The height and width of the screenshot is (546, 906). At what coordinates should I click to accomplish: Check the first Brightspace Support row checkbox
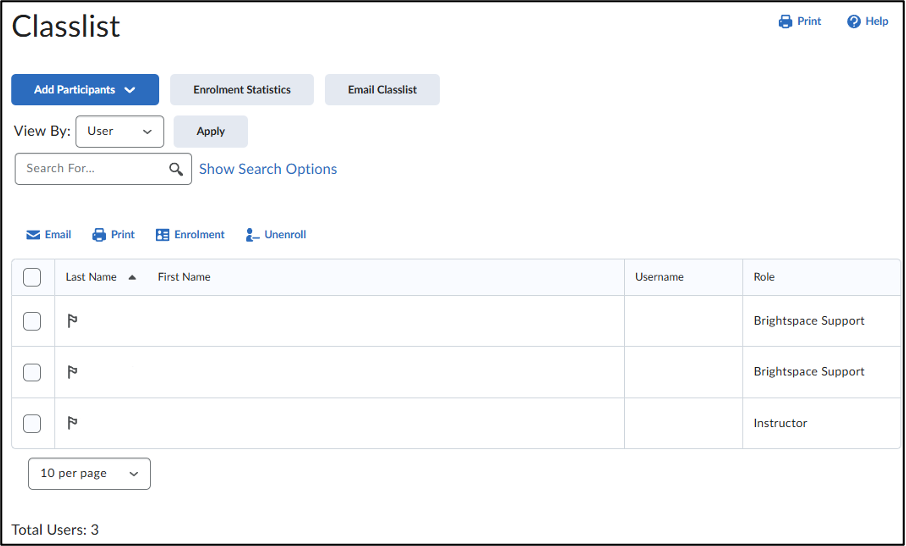click(32, 321)
